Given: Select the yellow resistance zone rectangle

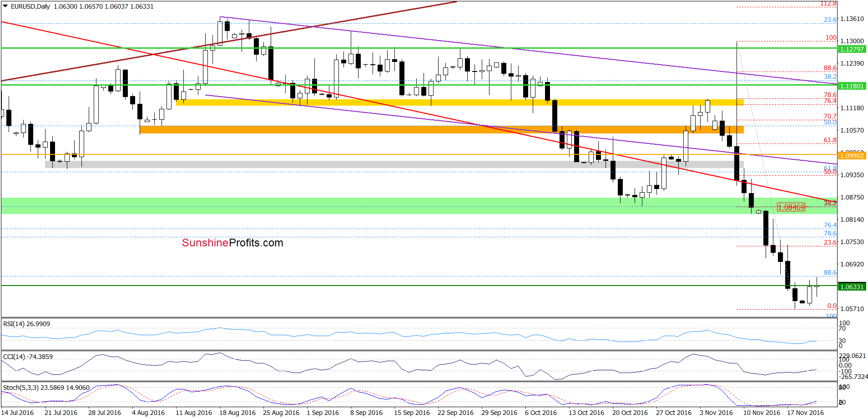Looking at the screenshot, I should 460,102.
